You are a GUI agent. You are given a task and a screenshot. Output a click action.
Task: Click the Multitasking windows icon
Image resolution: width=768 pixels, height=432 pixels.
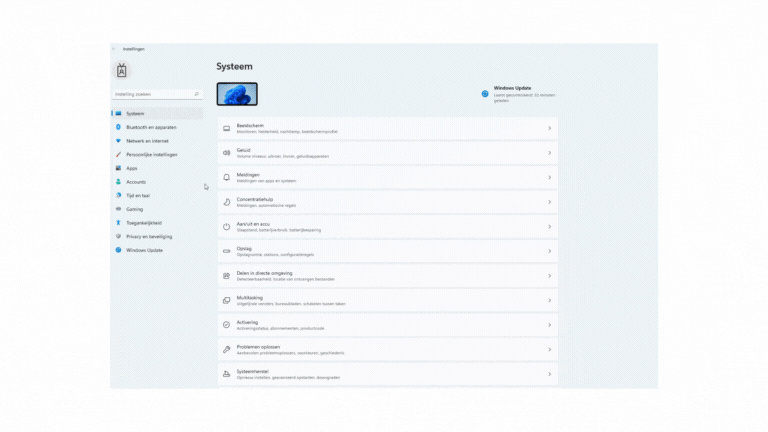(x=226, y=300)
